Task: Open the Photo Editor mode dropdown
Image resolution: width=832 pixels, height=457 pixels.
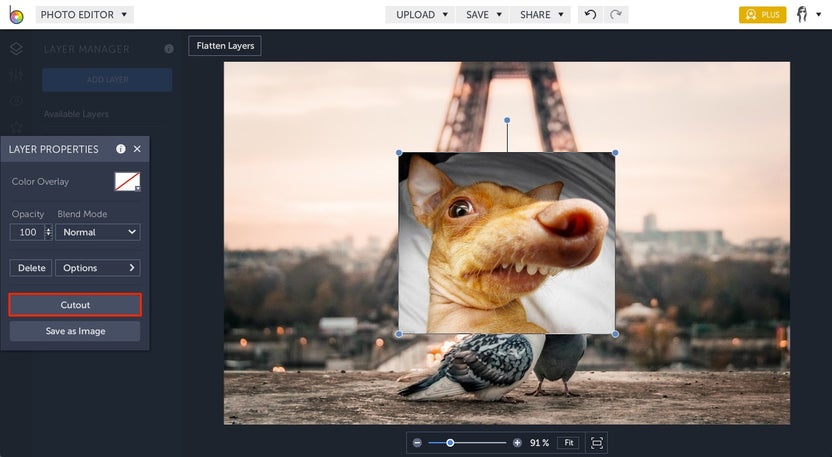Action: click(x=84, y=15)
